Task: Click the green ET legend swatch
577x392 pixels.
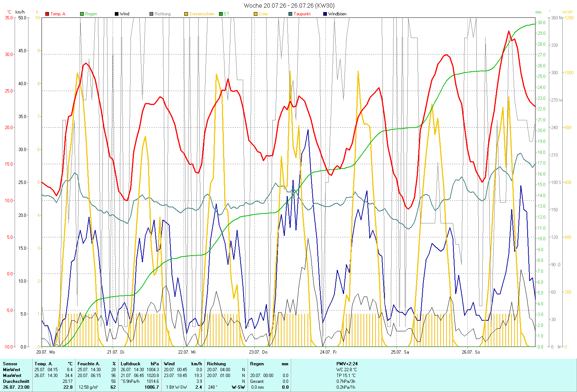Action: 221,14
